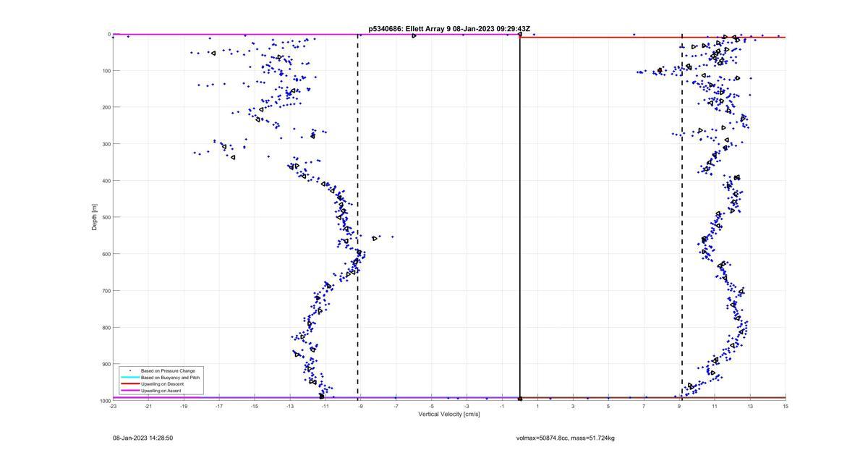
Task: Click legend entry 'Based on Buoyancy and Pitch'
Action: [170, 378]
